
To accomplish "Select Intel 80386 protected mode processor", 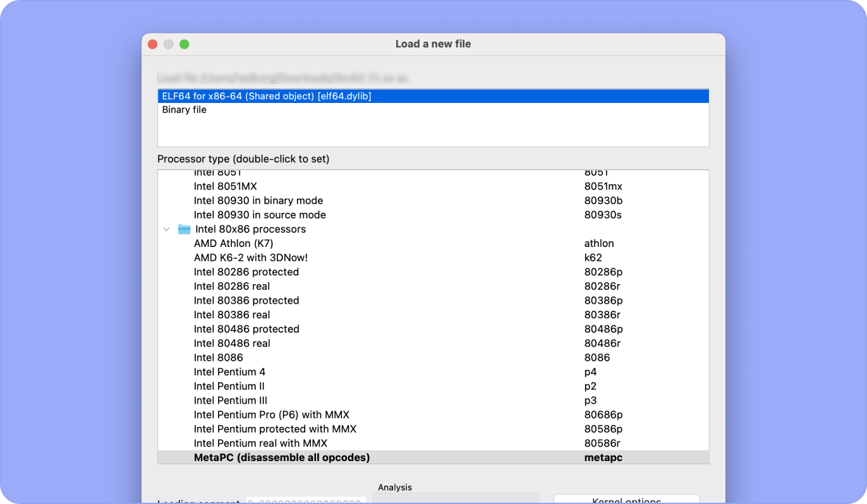I will [246, 300].
